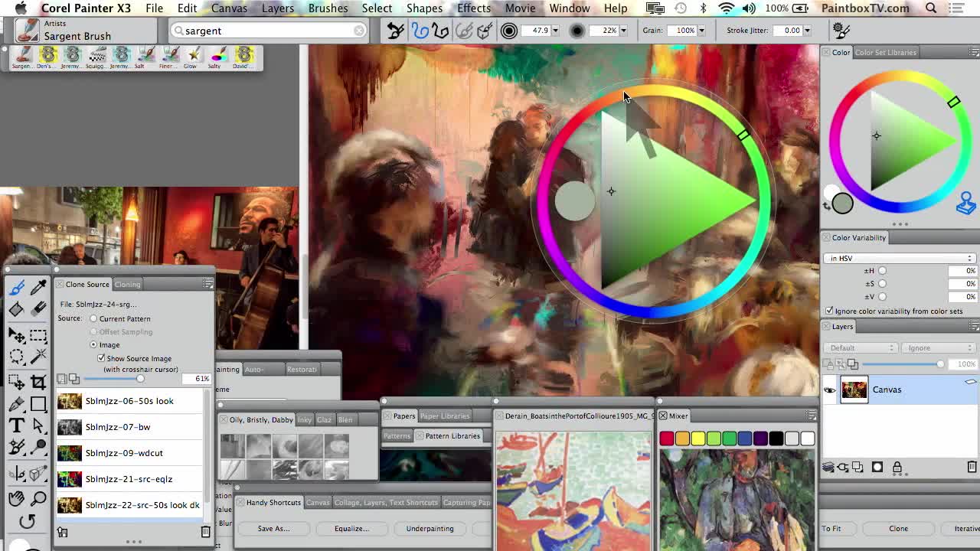Image resolution: width=980 pixels, height=551 pixels.
Task: Select the Text tool
Action: (16, 425)
